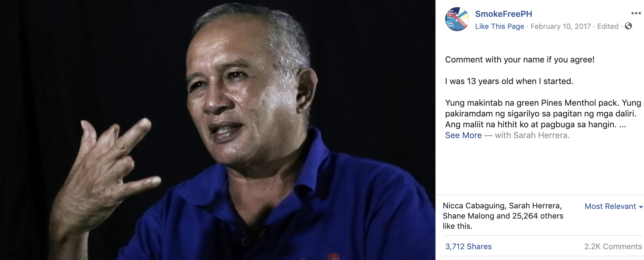Click the public globe privacy icon

(628, 26)
